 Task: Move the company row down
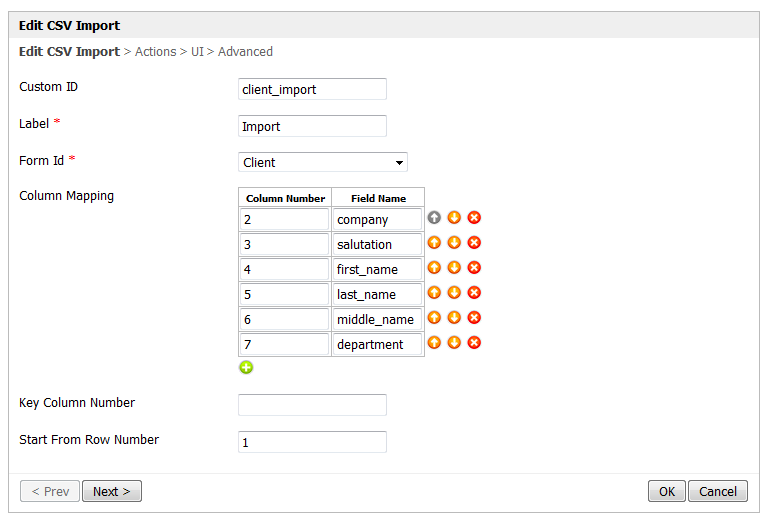tap(454, 217)
